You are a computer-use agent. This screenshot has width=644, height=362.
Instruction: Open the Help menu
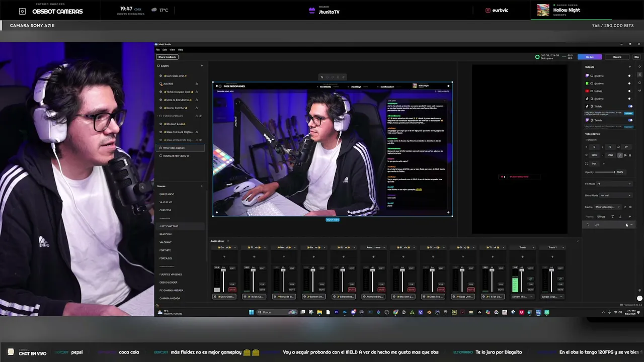[181, 50]
